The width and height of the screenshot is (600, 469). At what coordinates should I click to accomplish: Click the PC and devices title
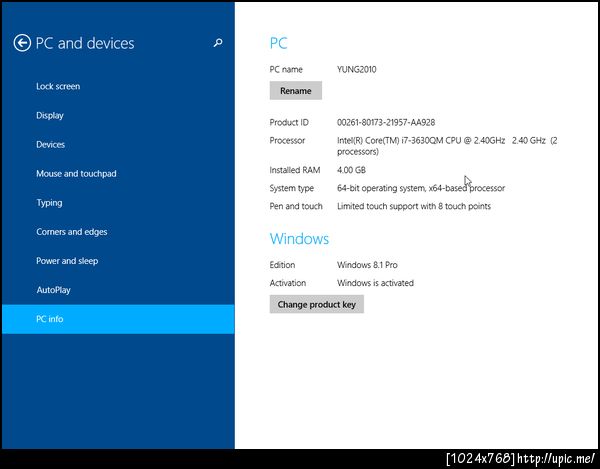click(x=85, y=43)
